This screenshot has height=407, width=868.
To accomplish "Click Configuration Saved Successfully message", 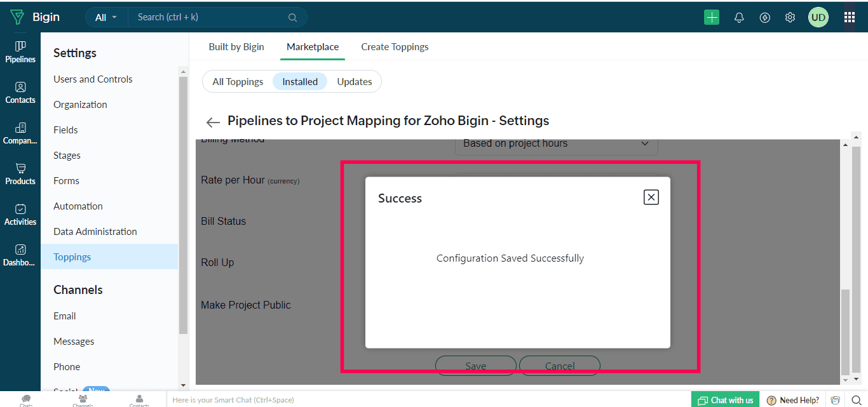I will (510, 258).
